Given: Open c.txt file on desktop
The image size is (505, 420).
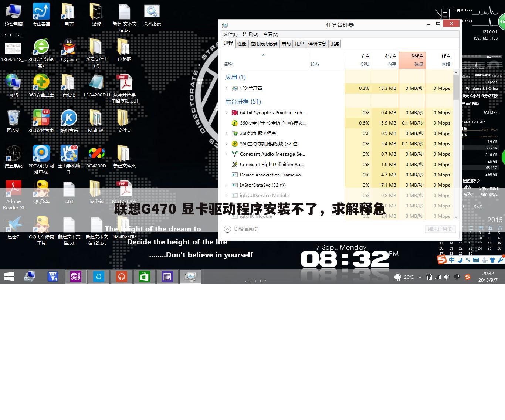Looking at the screenshot, I should point(69,192).
